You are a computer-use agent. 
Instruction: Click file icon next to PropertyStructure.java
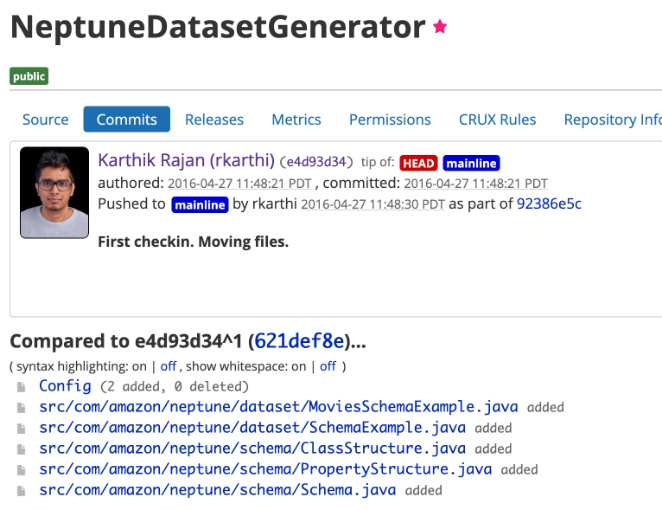(x=21, y=470)
